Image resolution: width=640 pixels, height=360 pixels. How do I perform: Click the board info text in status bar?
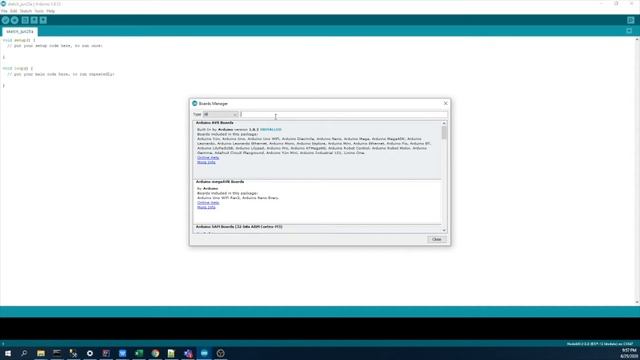click(x=600, y=344)
